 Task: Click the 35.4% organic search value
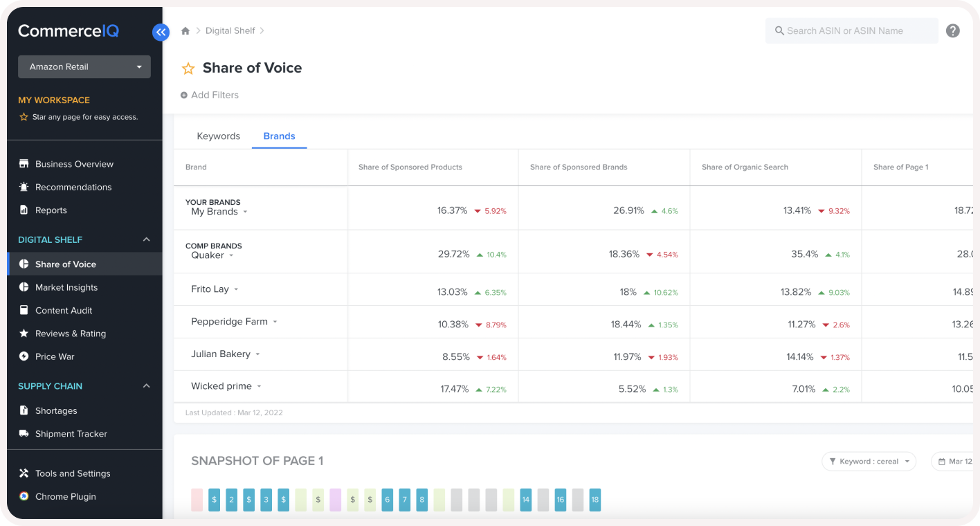tap(805, 254)
